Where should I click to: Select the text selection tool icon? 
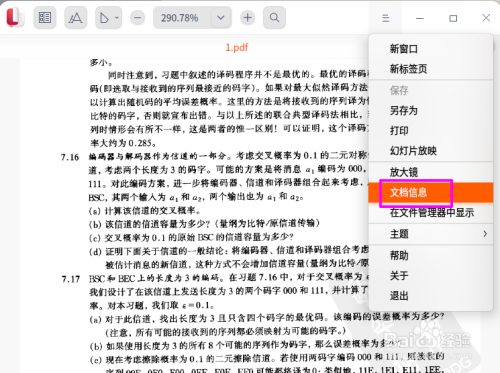tap(75, 17)
